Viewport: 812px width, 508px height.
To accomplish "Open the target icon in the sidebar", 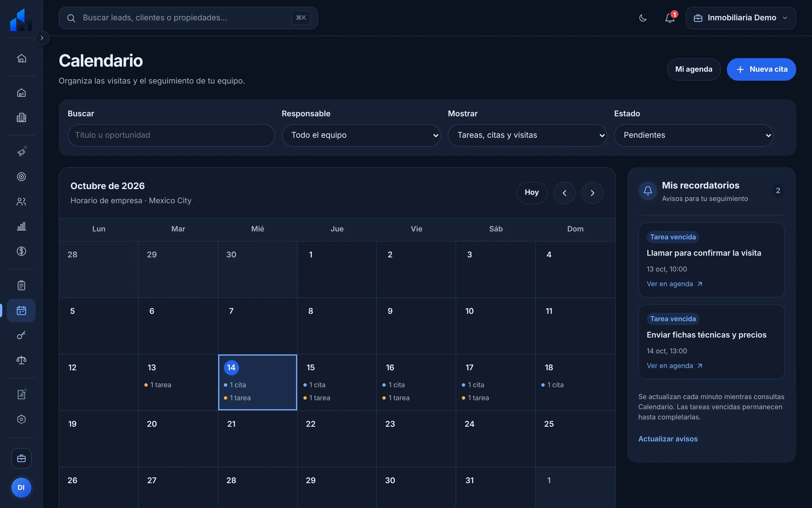I will 21,177.
